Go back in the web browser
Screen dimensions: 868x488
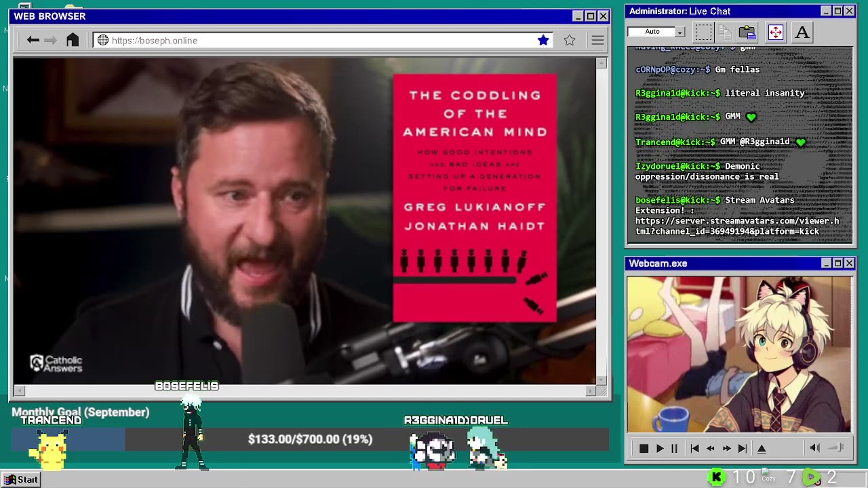(33, 41)
